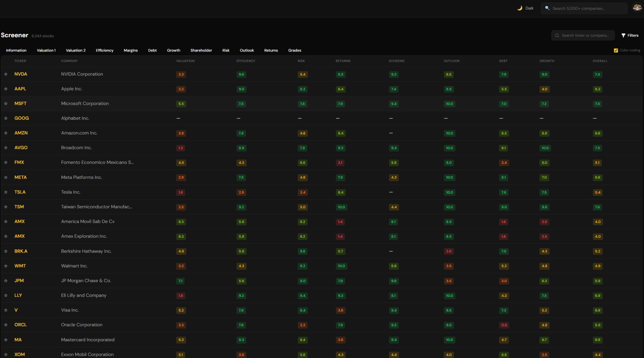Star the XOM row
This screenshot has width=644, height=358.
(6, 354)
